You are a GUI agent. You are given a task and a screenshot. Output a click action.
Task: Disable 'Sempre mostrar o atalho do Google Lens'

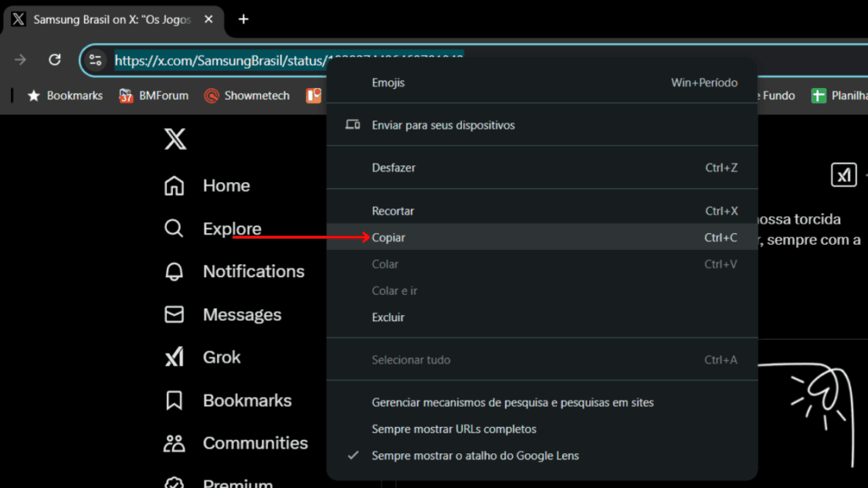[475, 455]
